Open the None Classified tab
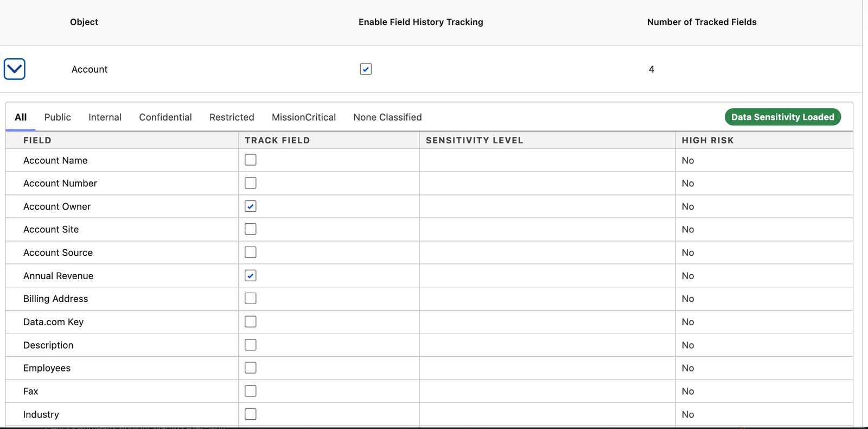The width and height of the screenshot is (868, 429). (387, 117)
